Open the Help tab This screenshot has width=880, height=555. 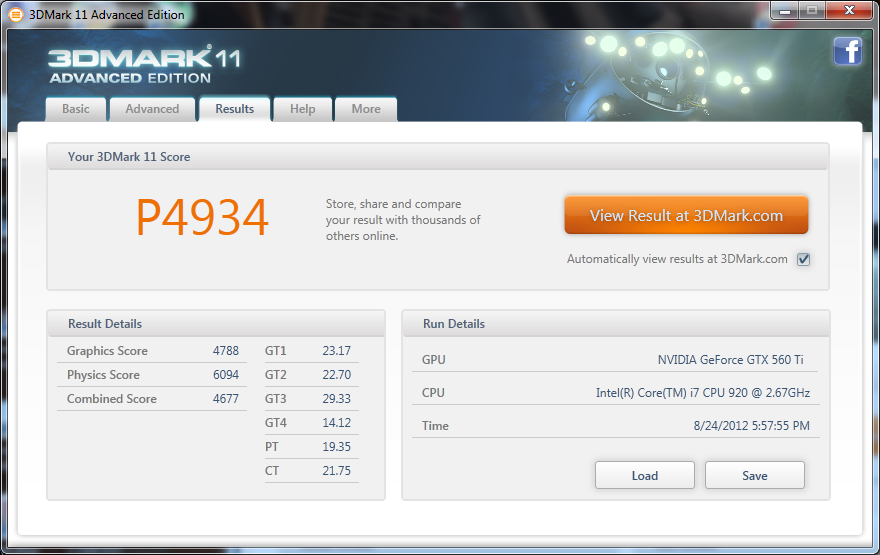tap(302, 109)
